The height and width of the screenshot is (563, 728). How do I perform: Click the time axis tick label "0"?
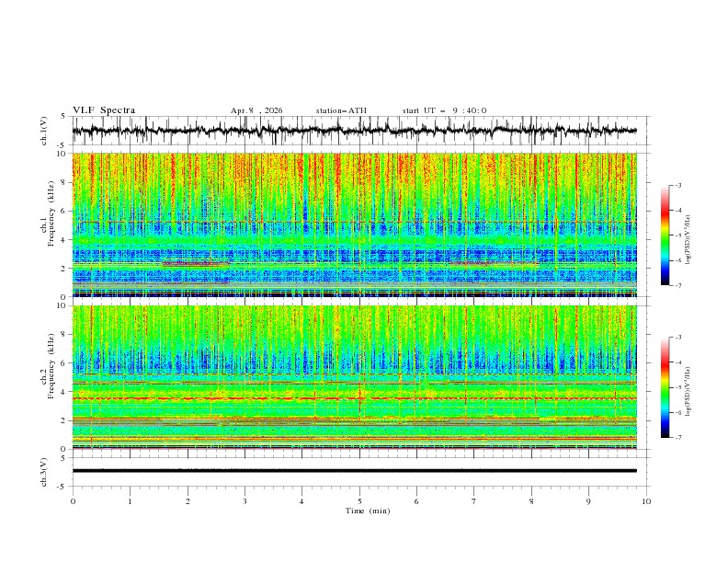(73, 501)
